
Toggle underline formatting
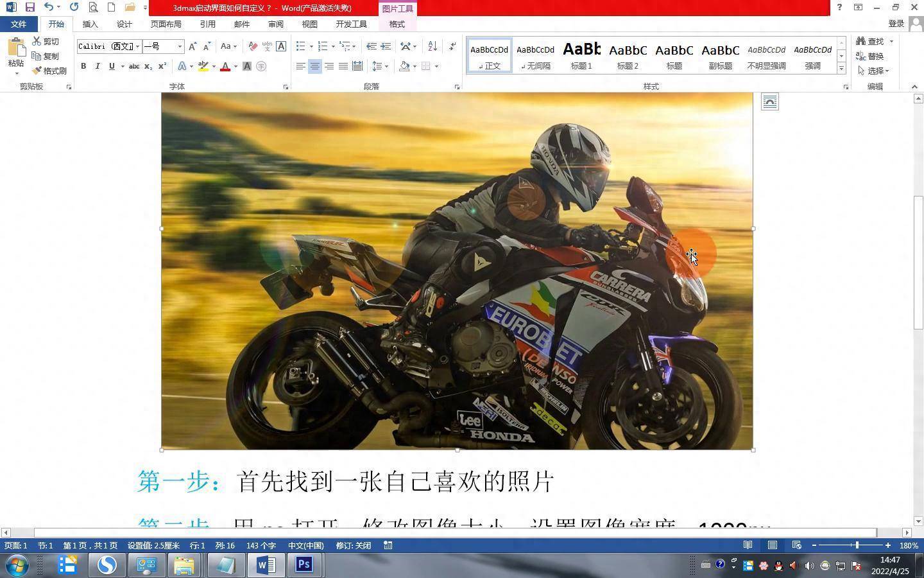tap(110, 66)
